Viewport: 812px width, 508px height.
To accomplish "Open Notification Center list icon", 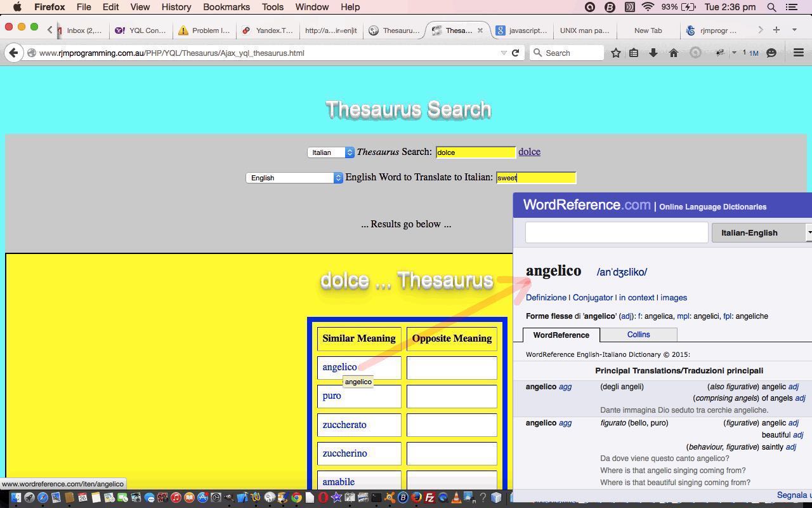I will click(x=792, y=7).
